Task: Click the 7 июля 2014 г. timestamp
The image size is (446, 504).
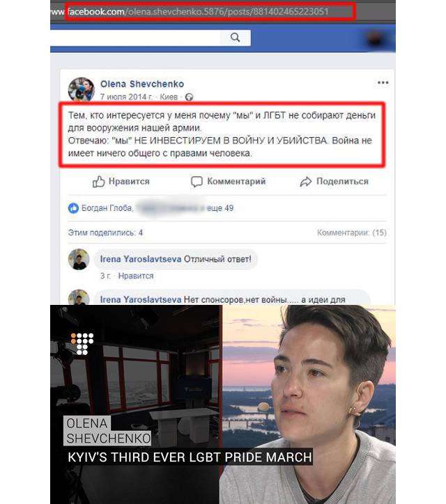Action: (126, 97)
